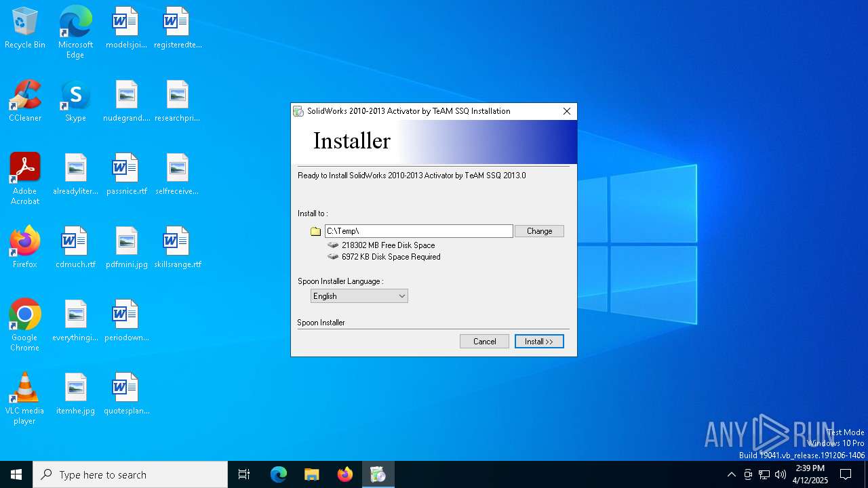Click the C:\Temp\ install path field
868x488 pixels.
419,231
